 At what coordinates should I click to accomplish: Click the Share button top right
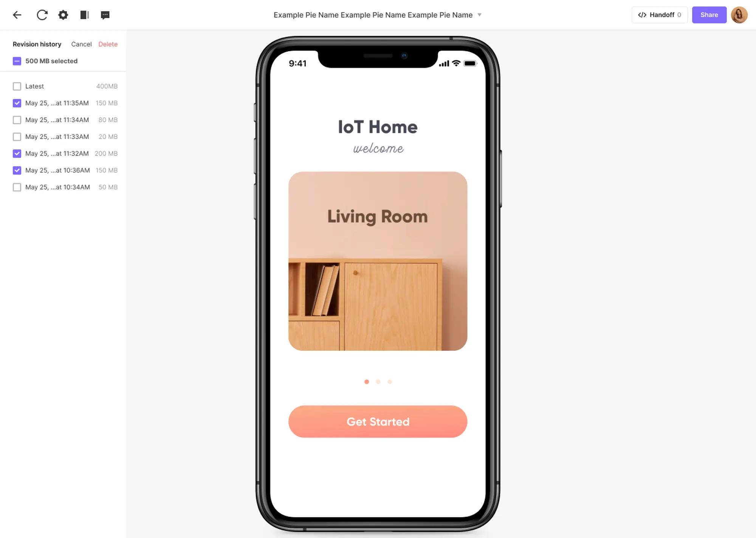coord(709,14)
